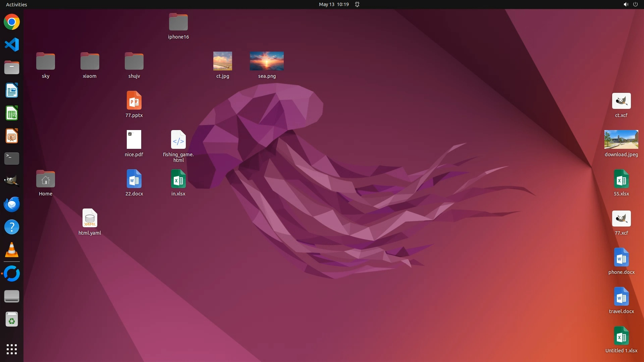Open Thunderbird mail in the dock
This screenshot has width=644, height=362.
click(x=12, y=204)
